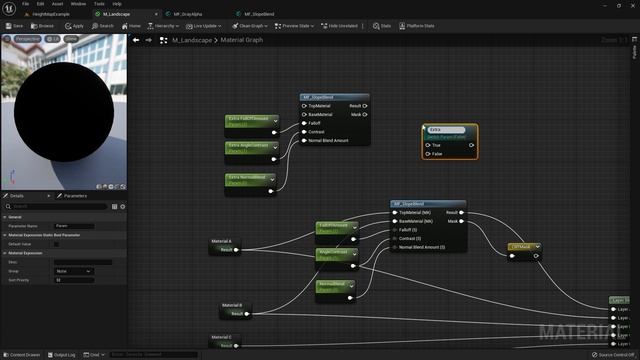Click the Material B Result pin
Viewport: 640px width, 360px height.
pos(247,314)
